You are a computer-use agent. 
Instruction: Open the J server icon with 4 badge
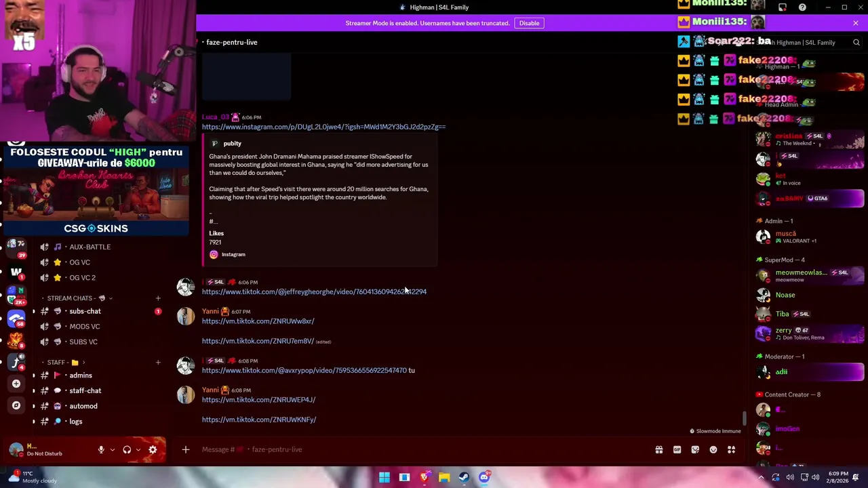(16, 363)
